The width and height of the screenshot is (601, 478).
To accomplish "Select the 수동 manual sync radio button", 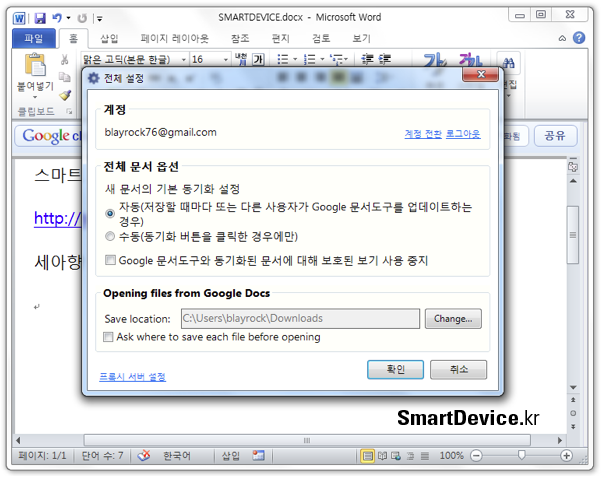I will (x=110, y=236).
